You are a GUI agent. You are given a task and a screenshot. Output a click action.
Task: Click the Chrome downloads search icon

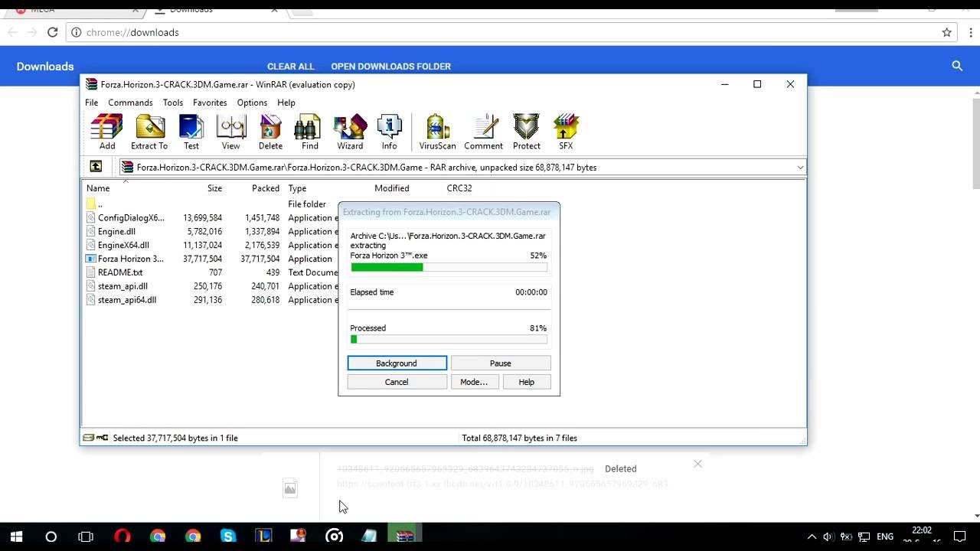[x=957, y=67]
